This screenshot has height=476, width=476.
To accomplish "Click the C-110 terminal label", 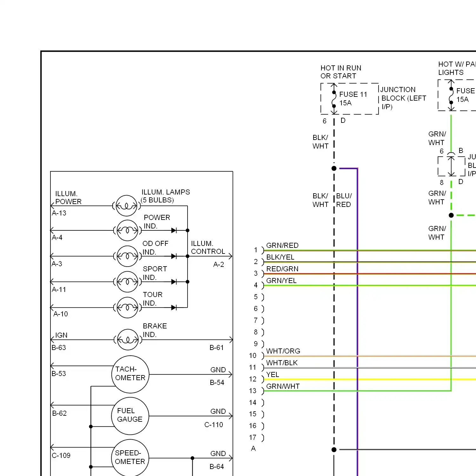I will point(214,425).
